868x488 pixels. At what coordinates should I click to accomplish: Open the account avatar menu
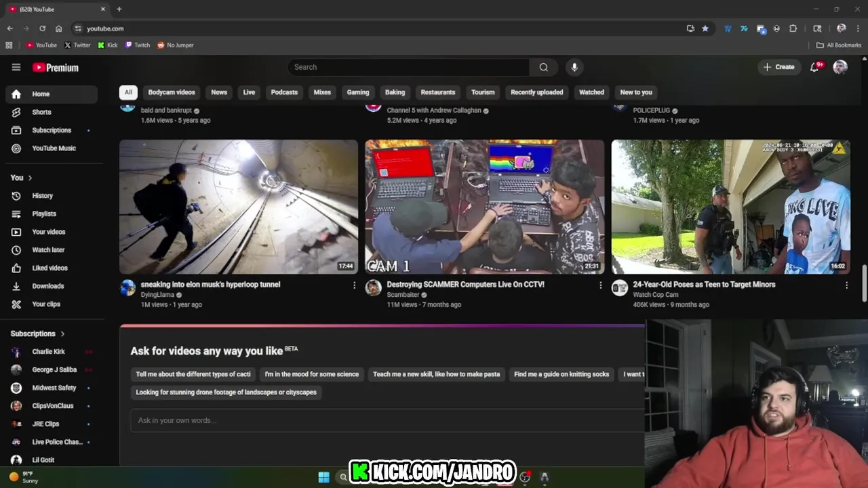(x=840, y=67)
